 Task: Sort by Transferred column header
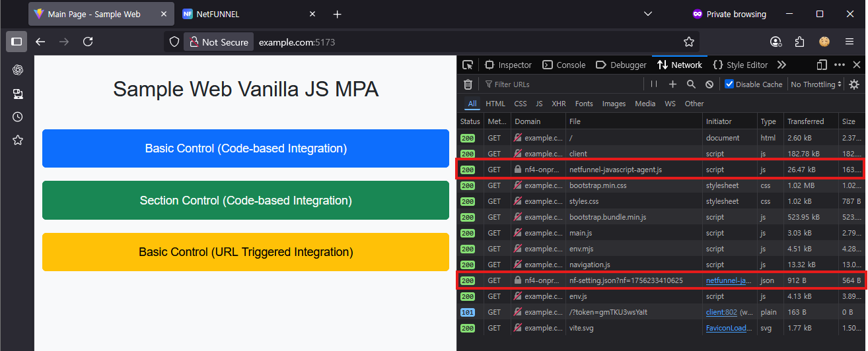pyautogui.click(x=811, y=121)
